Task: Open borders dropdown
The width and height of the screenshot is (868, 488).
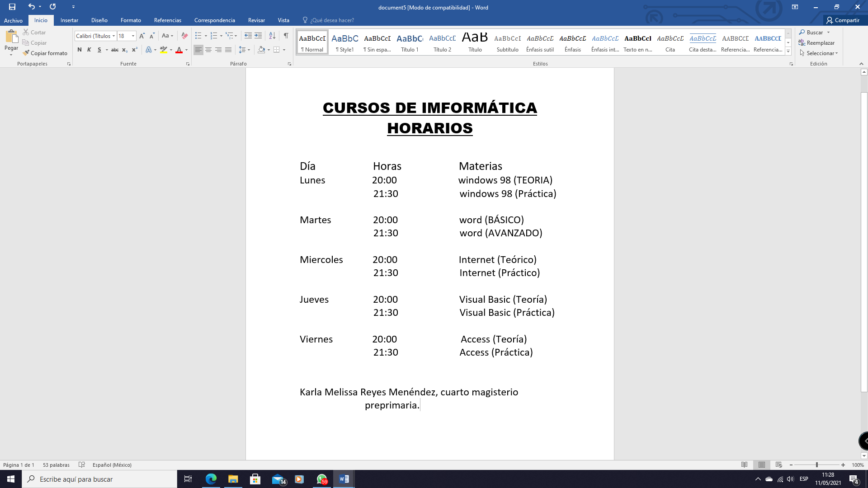Action: coord(284,50)
